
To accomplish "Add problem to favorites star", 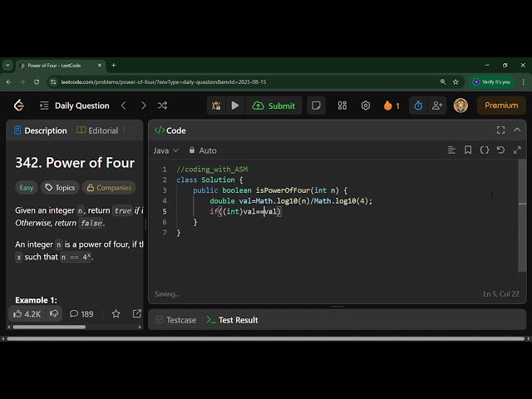I will click(116, 314).
